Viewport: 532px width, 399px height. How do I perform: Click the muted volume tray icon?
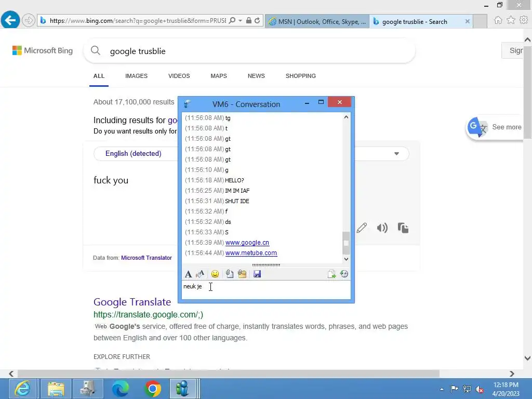tap(480, 389)
